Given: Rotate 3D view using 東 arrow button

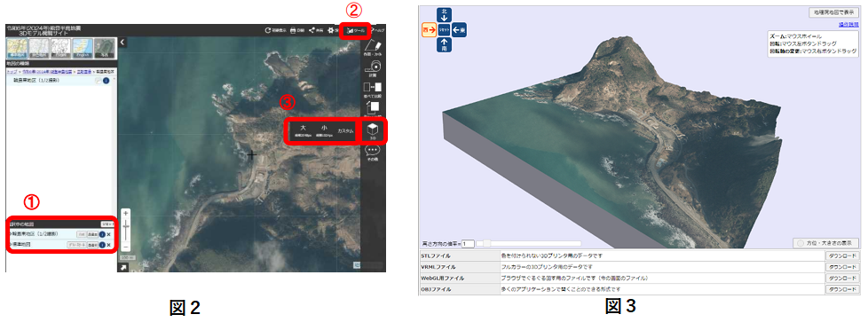Looking at the screenshot, I should coord(460,30).
